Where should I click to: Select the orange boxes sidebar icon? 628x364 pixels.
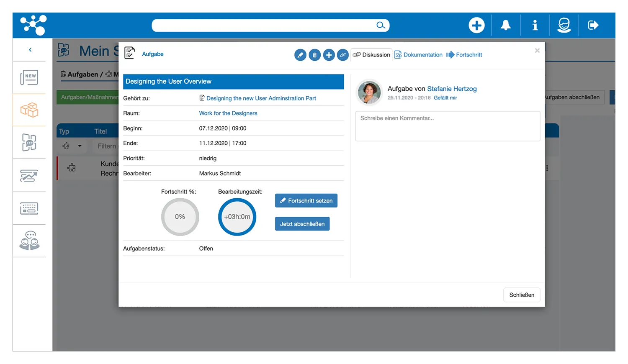29,110
